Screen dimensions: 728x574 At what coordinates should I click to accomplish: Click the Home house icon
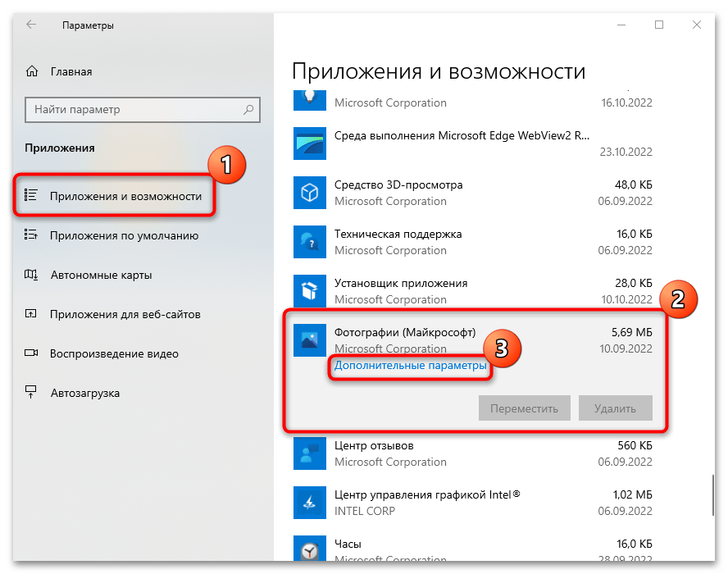click(x=32, y=71)
